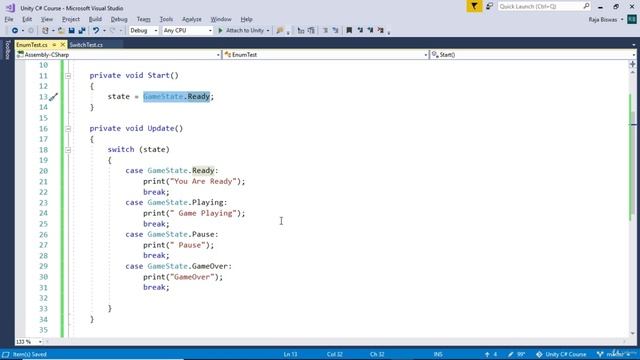Clear all bookmarks icon

(380, 31)
